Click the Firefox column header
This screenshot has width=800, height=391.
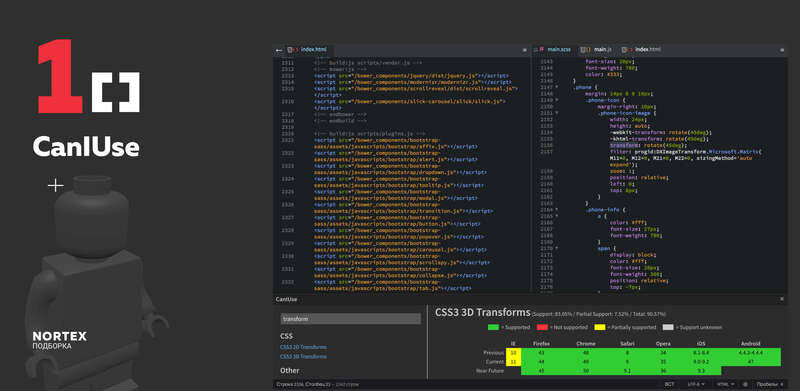(540, 344)
